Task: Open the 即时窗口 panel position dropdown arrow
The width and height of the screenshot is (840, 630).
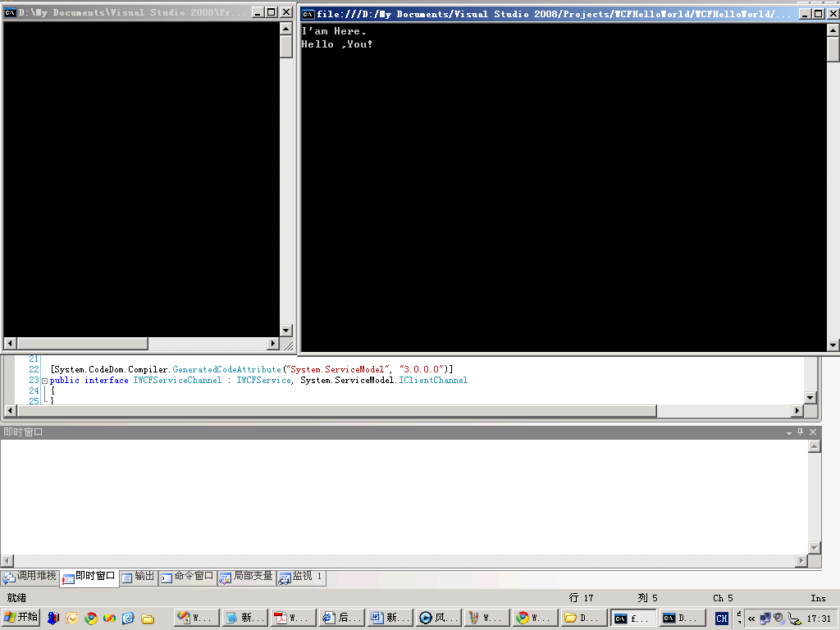Action: point(789,432)
